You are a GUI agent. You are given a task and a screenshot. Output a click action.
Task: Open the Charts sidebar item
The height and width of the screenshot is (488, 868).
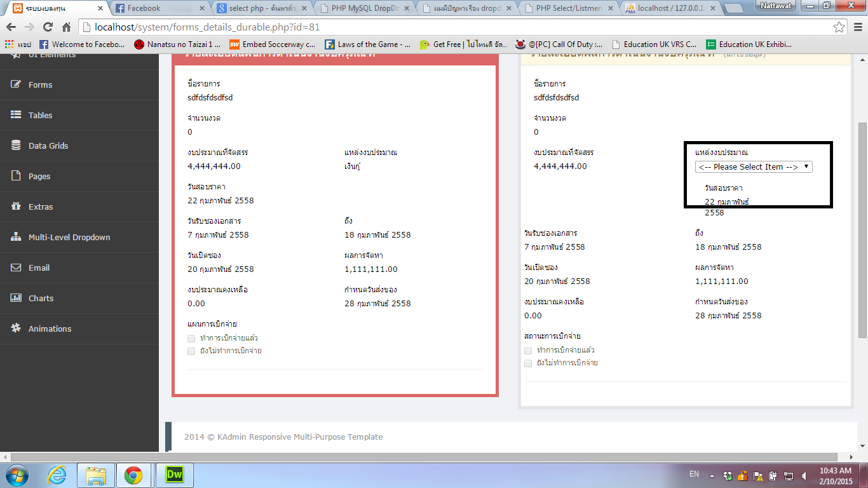[79, 298]
